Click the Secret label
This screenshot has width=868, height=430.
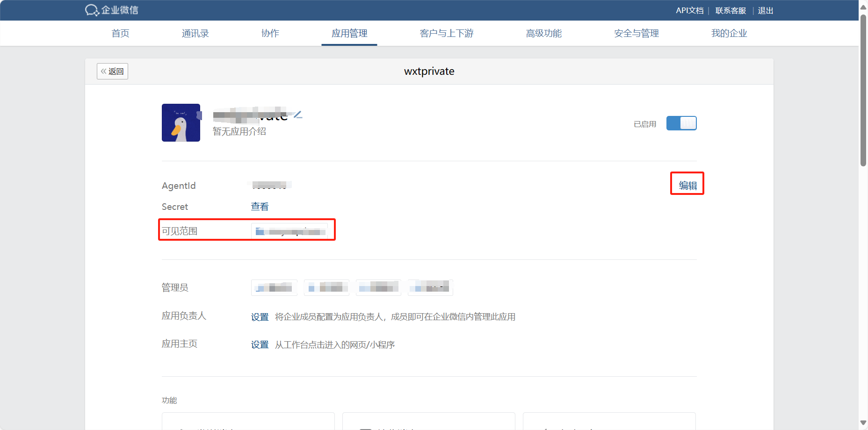point(175,207)
